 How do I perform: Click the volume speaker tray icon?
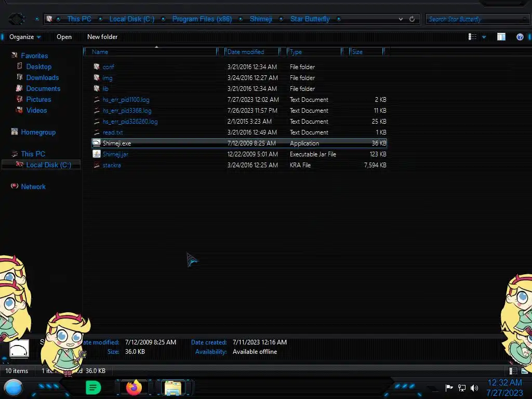[474, 388]
